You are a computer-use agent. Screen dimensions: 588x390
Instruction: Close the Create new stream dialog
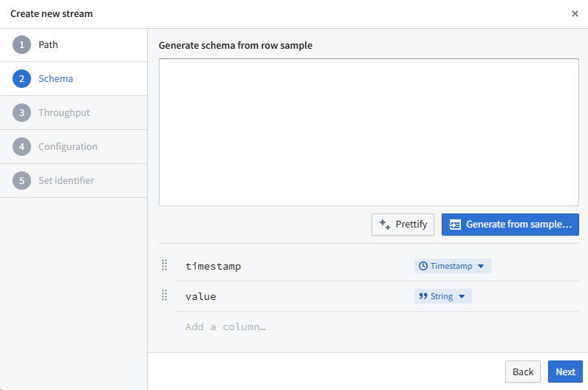575,14
